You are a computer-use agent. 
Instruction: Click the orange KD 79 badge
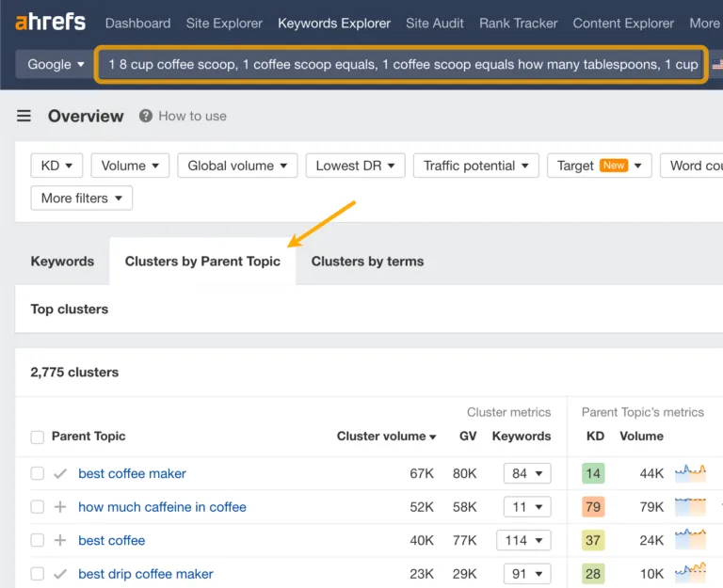593,507
